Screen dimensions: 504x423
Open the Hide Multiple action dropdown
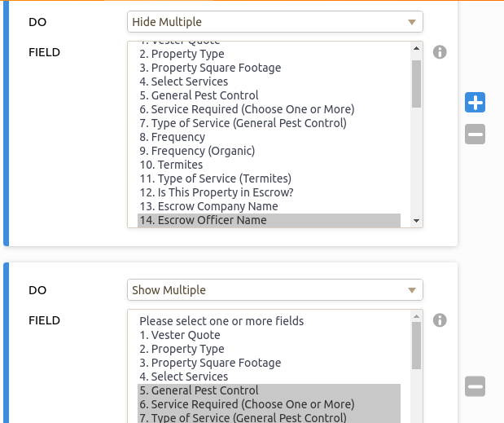point(275,22)
